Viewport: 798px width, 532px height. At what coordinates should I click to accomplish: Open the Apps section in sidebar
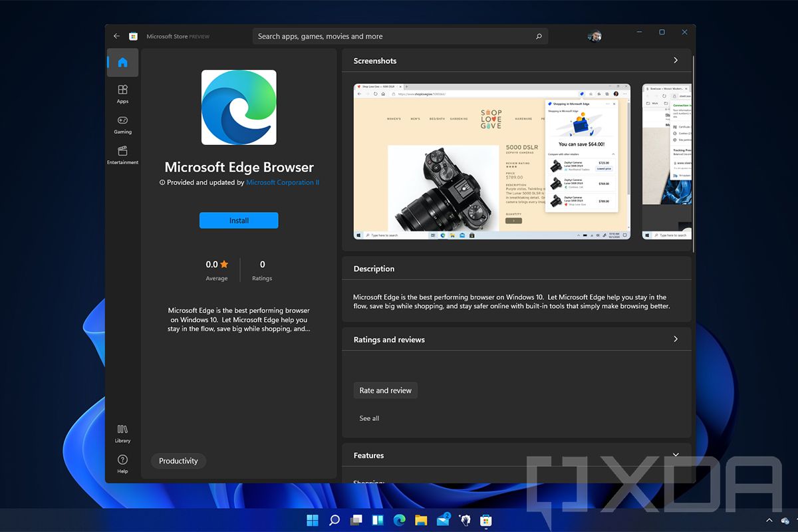click(122, 94)
